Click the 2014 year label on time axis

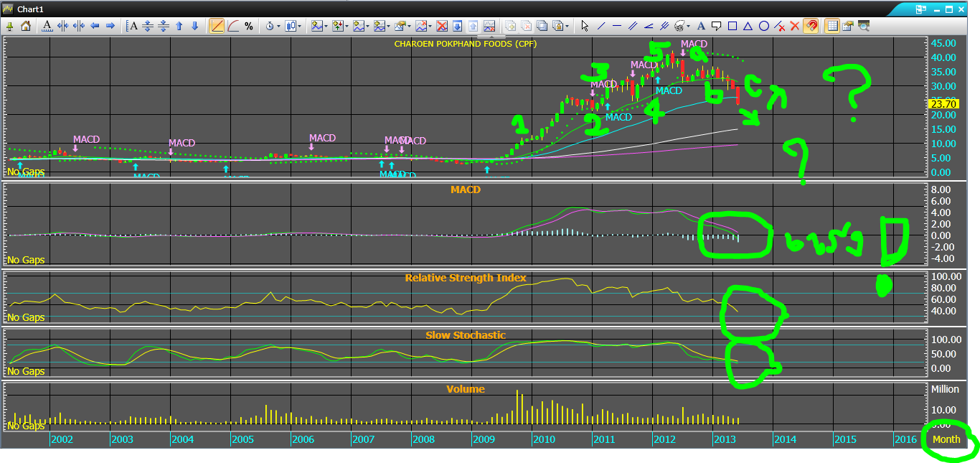pyautogui.click(x=785, y=439)
